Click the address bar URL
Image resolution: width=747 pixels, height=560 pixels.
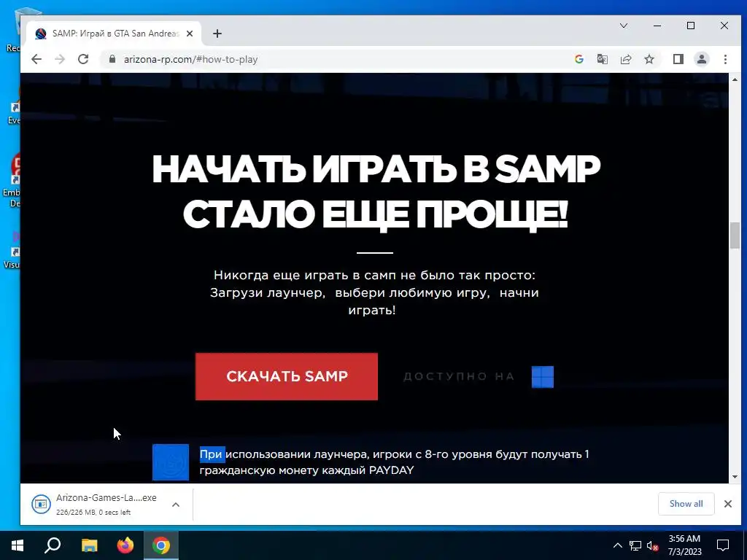190,59
